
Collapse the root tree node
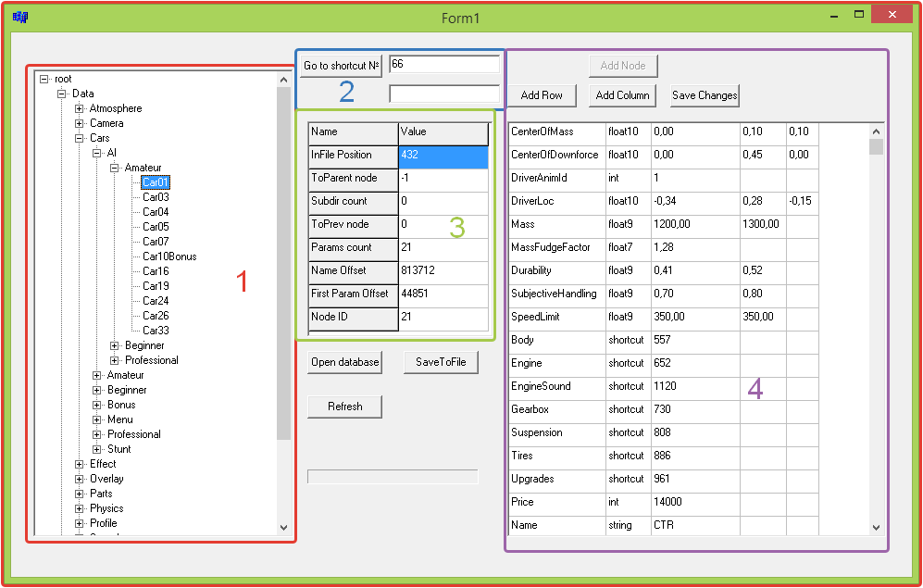(44, 79)
